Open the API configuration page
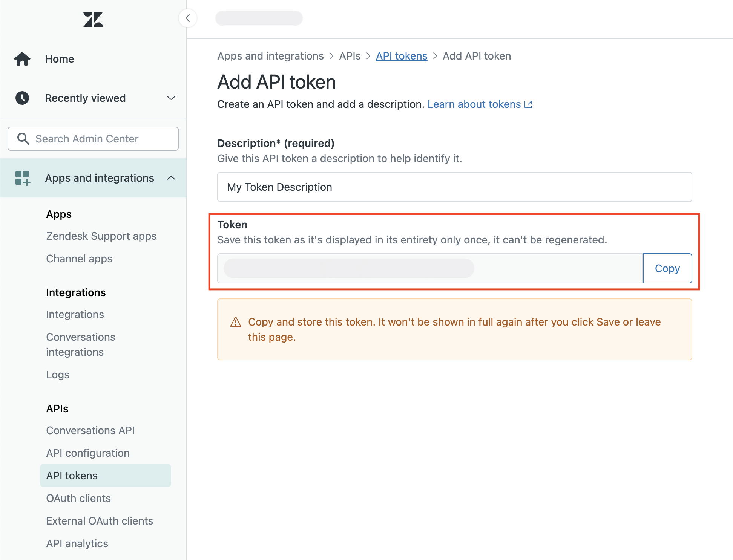 tap(87, 453)
